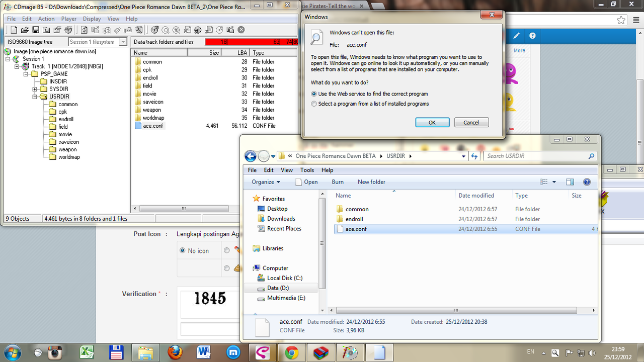644x362 pixels.
Task: Select Use the Web service radio option
Action: [314, 94]
